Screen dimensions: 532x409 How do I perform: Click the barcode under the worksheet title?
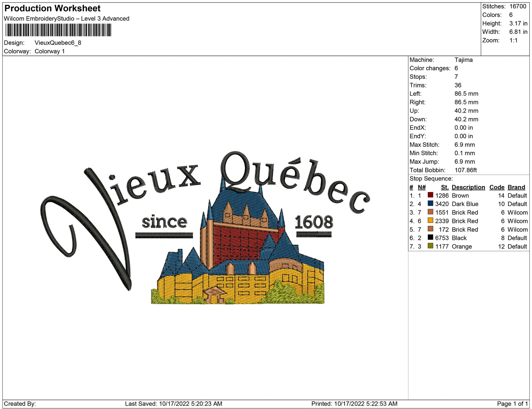click(x=58, y=30)
